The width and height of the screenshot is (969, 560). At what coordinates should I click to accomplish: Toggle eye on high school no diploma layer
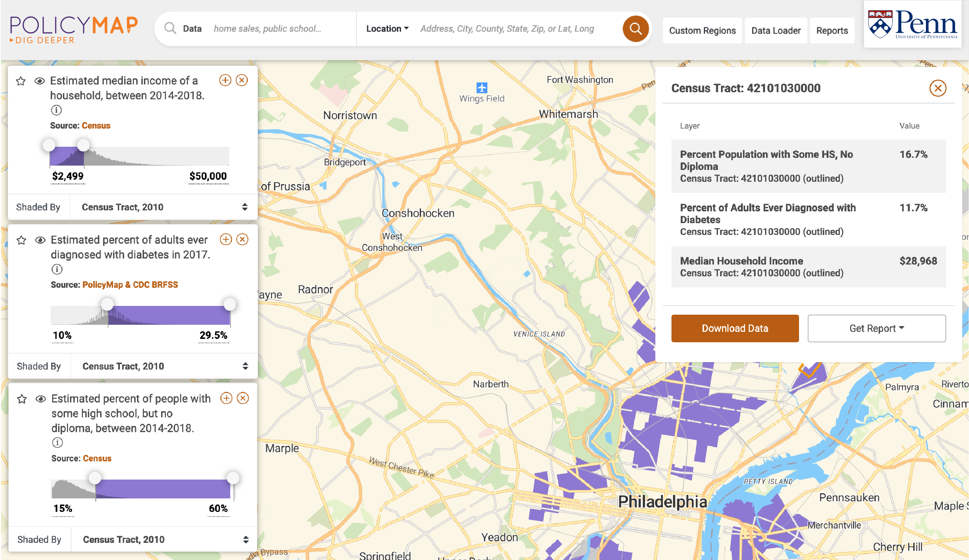[41, 399]
